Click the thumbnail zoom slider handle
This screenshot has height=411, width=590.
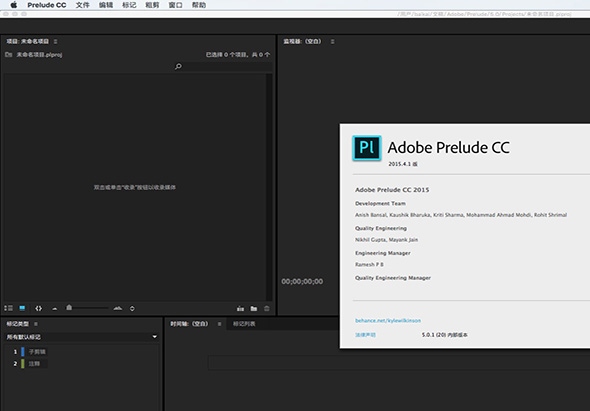coord(69,307)
